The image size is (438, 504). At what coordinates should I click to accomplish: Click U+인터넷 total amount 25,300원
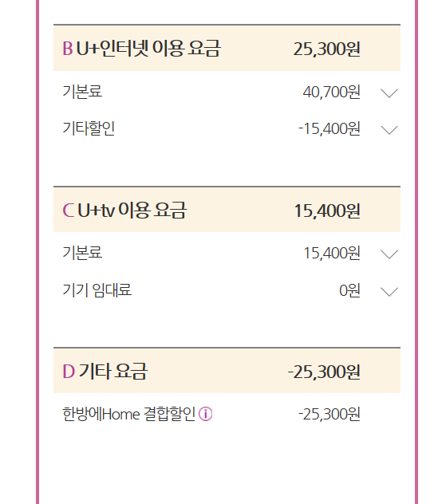point(326,49)
